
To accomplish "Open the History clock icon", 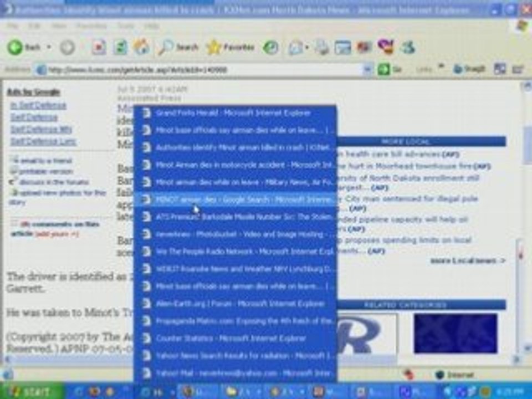I will click(271, 48).
